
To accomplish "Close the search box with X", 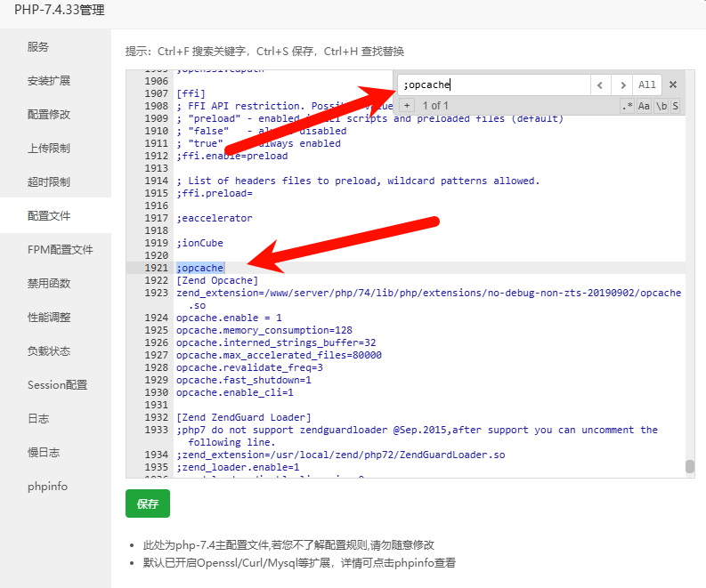I will [673, 85].
